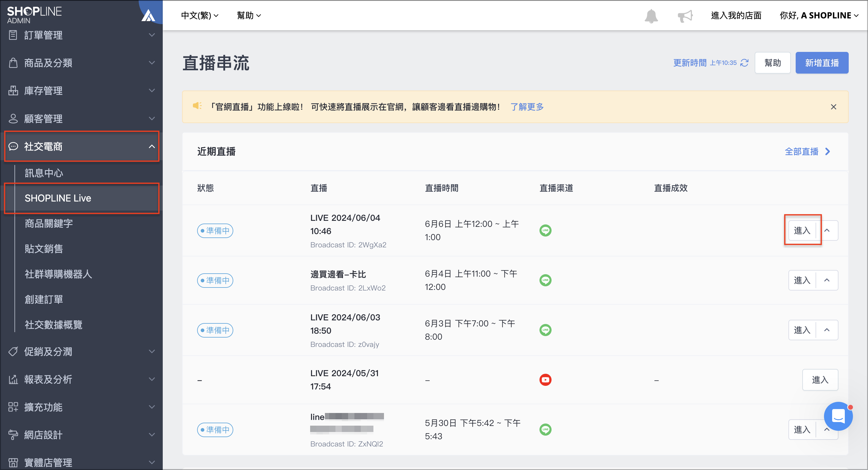Open the announcements megaphone icon
Image resolution: width=868 pixels, height=470 pixels.
coord(685,16)
